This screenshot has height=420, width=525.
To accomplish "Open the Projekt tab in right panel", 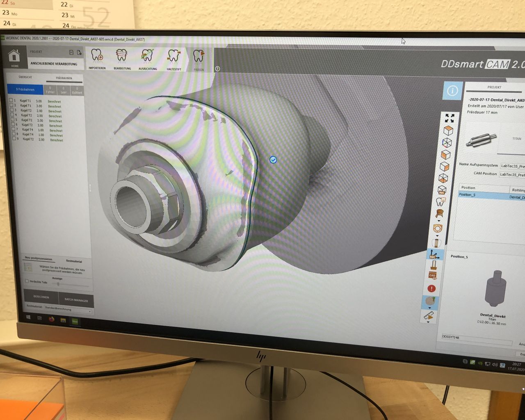I will click(x=494, y=87).
